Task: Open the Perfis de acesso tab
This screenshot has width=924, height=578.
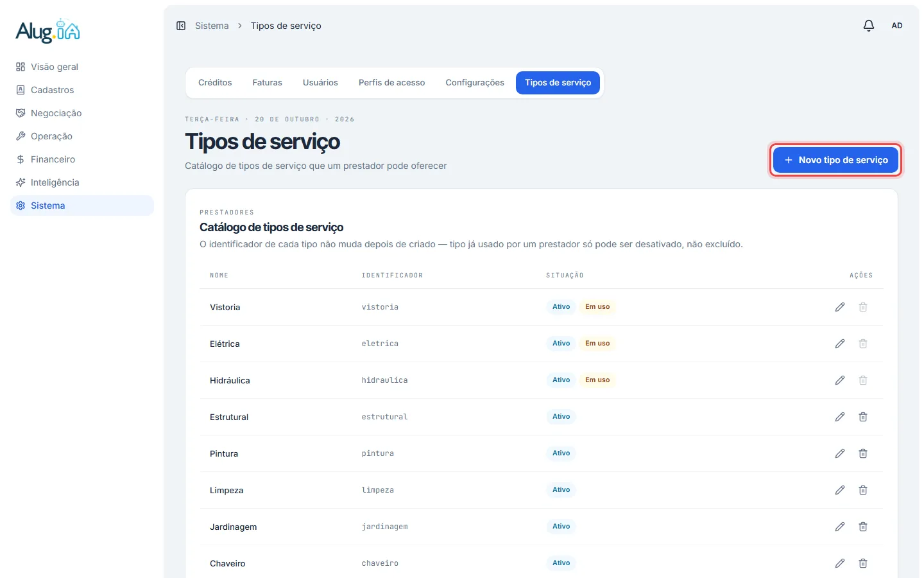Action: (x=391, y=83)
